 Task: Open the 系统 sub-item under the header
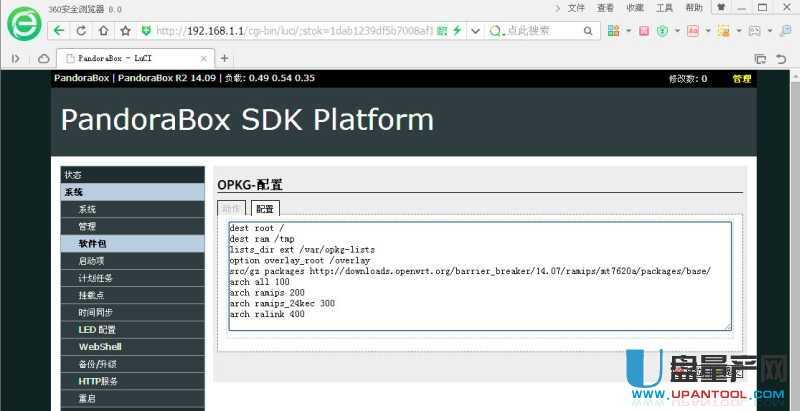click(133, 209)
